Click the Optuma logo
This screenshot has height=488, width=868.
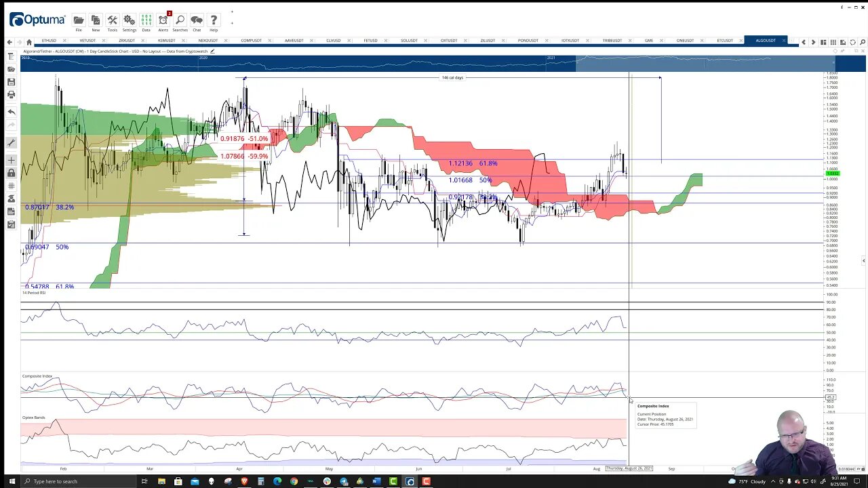pyautogui.click(x=37, y=20)
